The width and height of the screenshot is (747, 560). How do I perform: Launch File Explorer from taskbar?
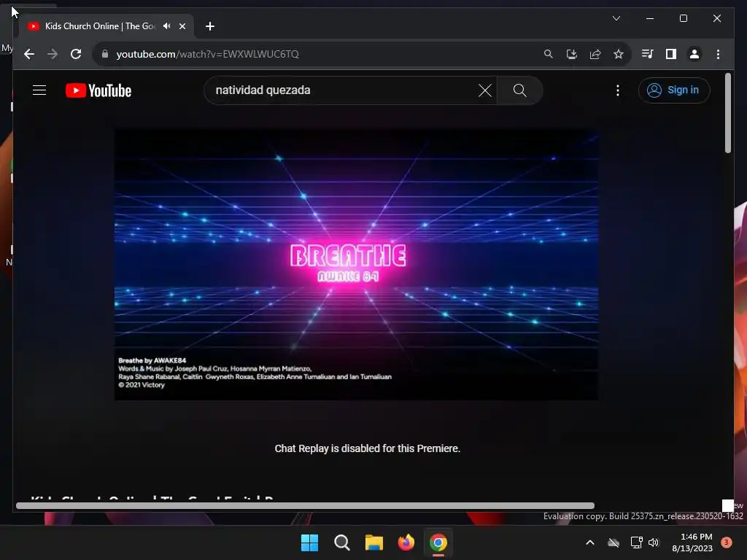click(x=374, y=542)
